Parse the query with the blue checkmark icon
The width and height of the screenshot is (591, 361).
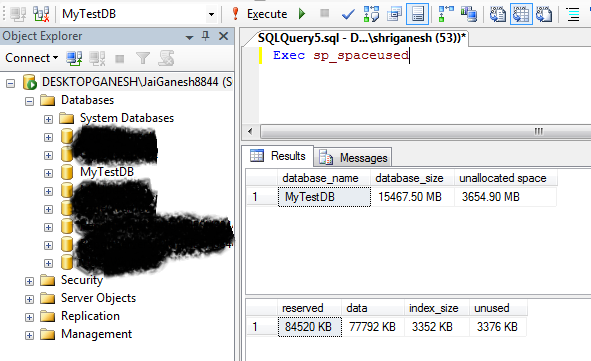[348, 14]
